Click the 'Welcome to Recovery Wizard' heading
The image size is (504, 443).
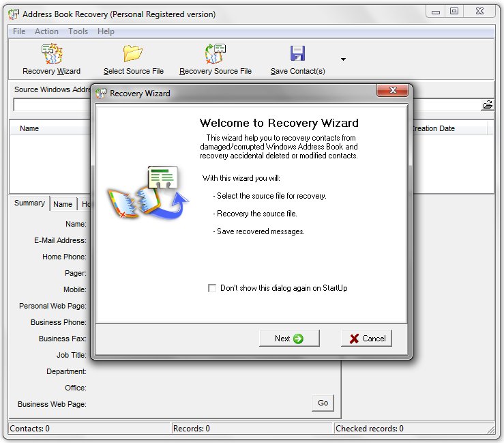coord(279,123)
